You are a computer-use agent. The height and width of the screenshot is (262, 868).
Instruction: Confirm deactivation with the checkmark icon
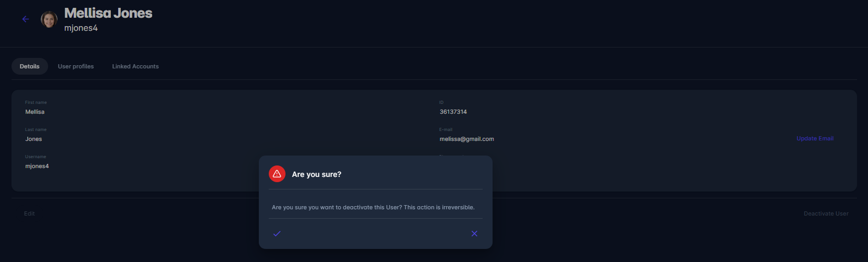point(277,233)
